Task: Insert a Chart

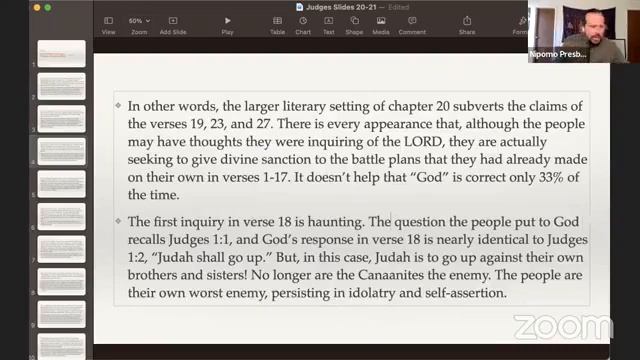Action: 303,25
